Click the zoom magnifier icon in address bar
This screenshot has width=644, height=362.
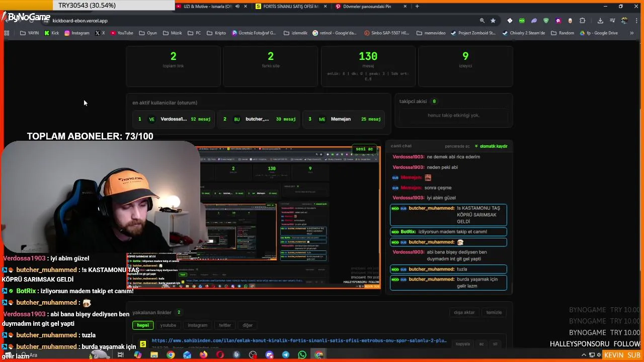482,21
